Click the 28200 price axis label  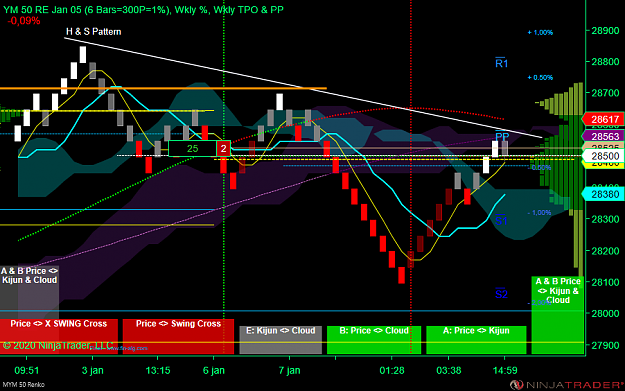point(605,251)
